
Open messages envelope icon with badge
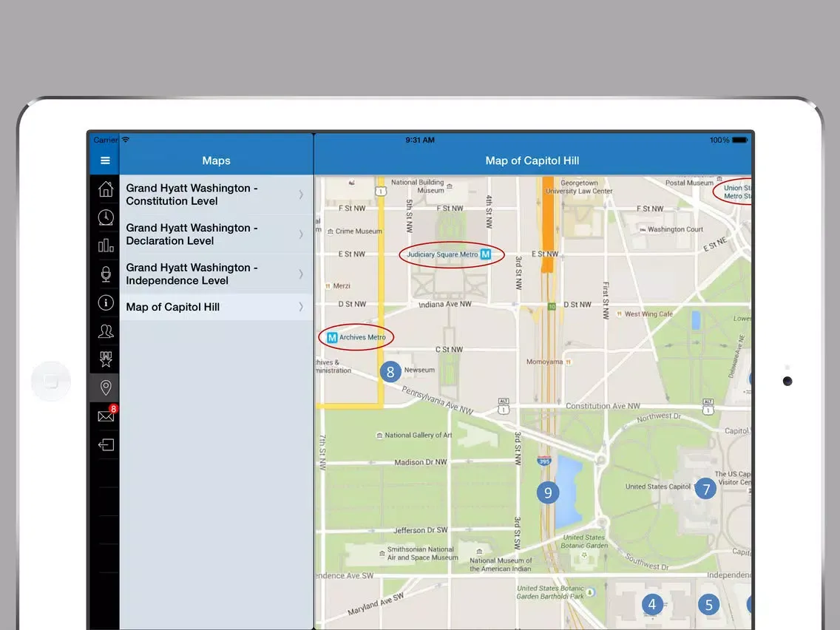106,415
